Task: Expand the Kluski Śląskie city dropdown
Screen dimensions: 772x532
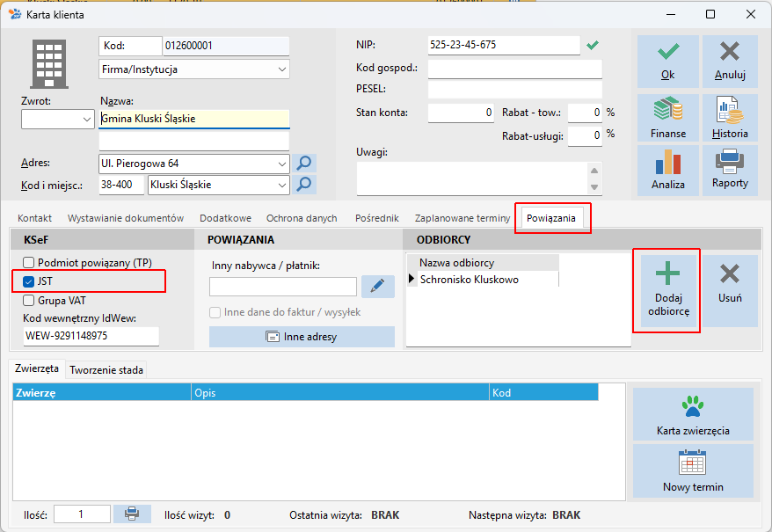Action: [281, 185]
